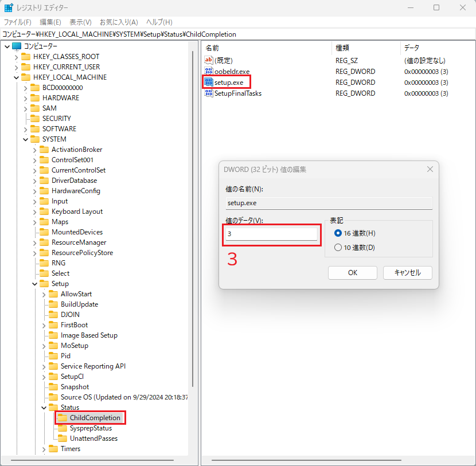Open the 編集(E) menu
The width and height of the screenshot is (476, 466).
click(x=50, y=22)
